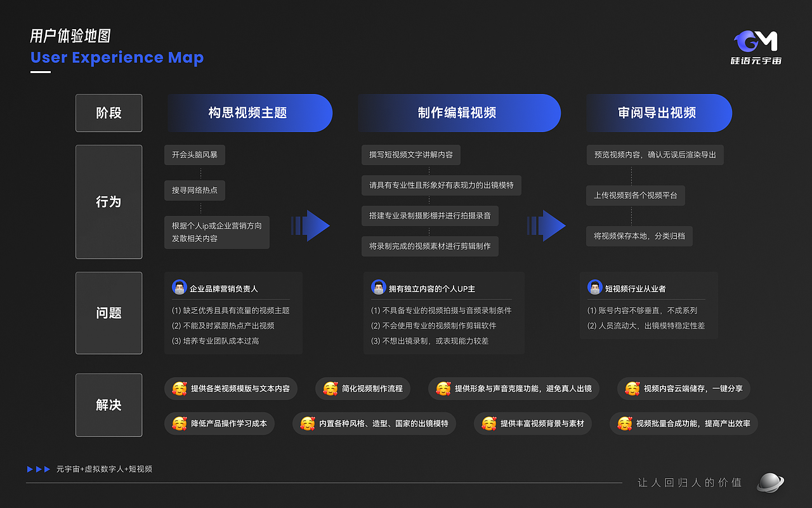Viewport: 812px width, 508px height.
Task: Click the emoji on 视频批量合成功能
Action: (x=625, y=423)
